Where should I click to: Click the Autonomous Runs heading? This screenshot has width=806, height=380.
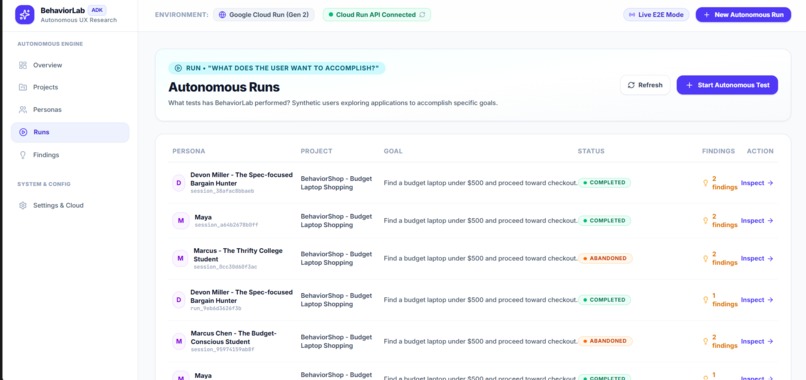coord(224,87)
